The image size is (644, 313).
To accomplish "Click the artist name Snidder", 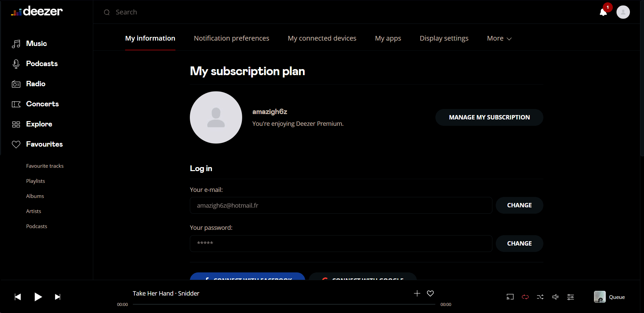I will click(189, 294).
